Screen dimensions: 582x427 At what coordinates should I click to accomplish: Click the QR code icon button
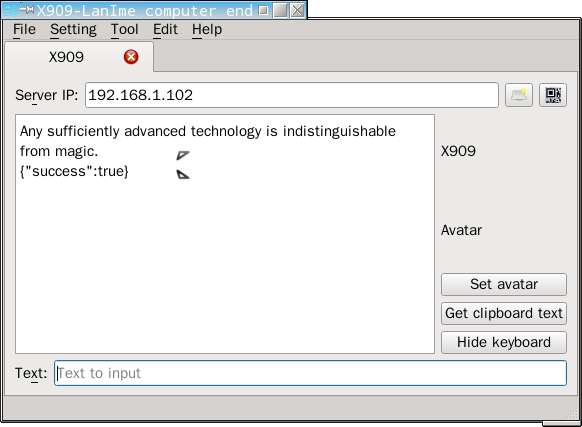(x=553, y=95)
